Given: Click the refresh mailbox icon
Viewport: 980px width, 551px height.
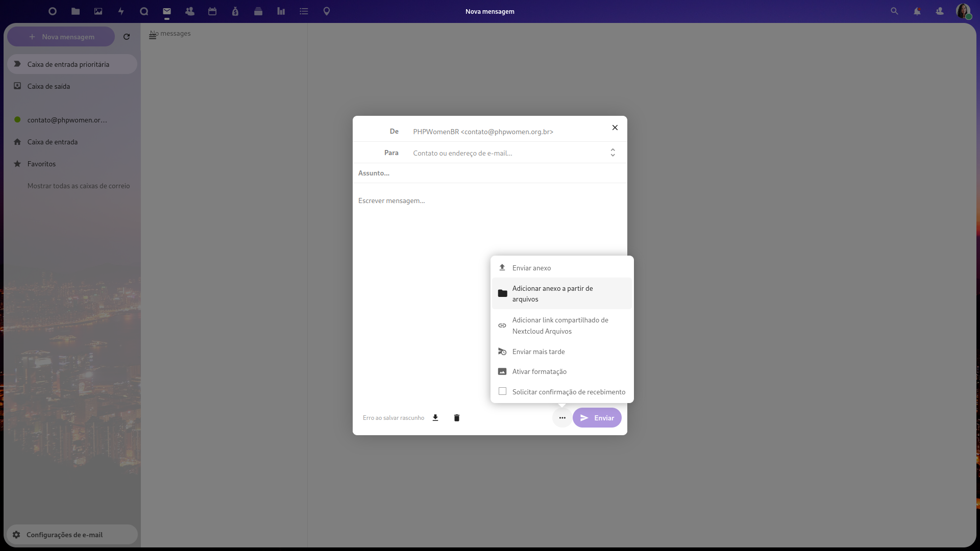Looking at the screenshot, I should (127, 37).
